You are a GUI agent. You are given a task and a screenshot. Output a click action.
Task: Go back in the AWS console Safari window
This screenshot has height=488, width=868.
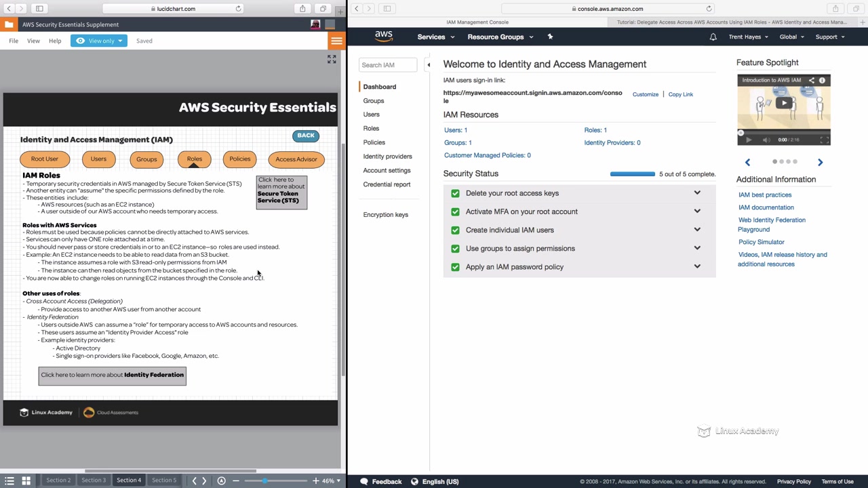coord(357,9)
